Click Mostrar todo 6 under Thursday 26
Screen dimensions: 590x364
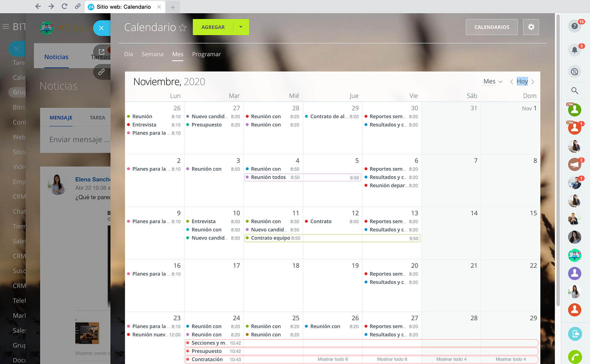pyautogui.click(x=333, y=359)
